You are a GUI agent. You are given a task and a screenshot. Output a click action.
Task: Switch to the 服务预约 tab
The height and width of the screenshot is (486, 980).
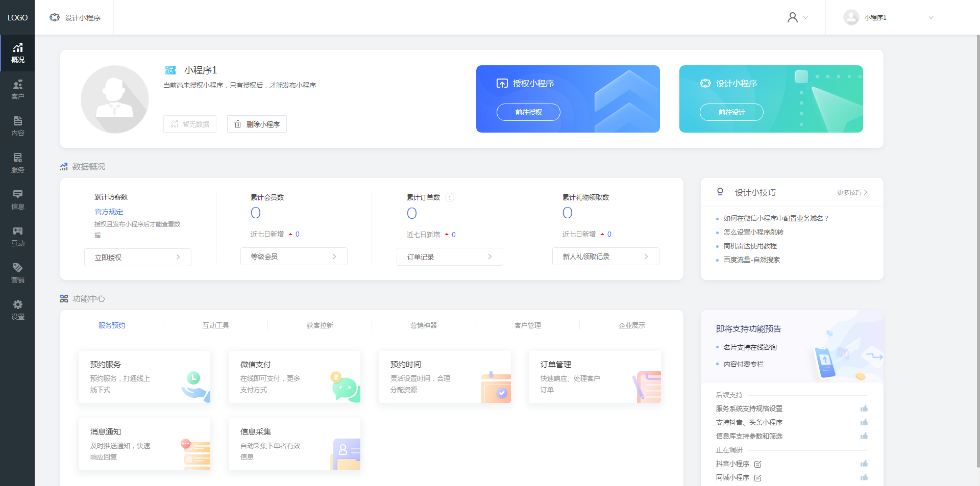tap(112, 325)
